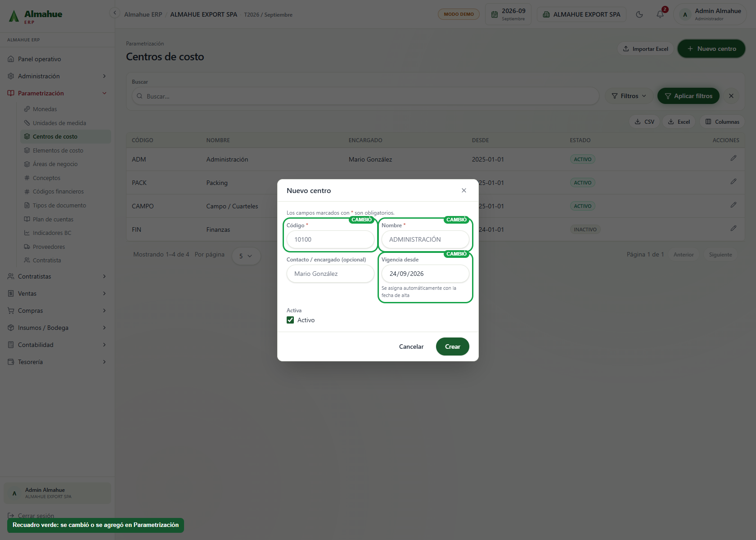This screenshot has width=756, height=540.
Task: Edit the ADM row with pencil icon
Action: (733, 158)
